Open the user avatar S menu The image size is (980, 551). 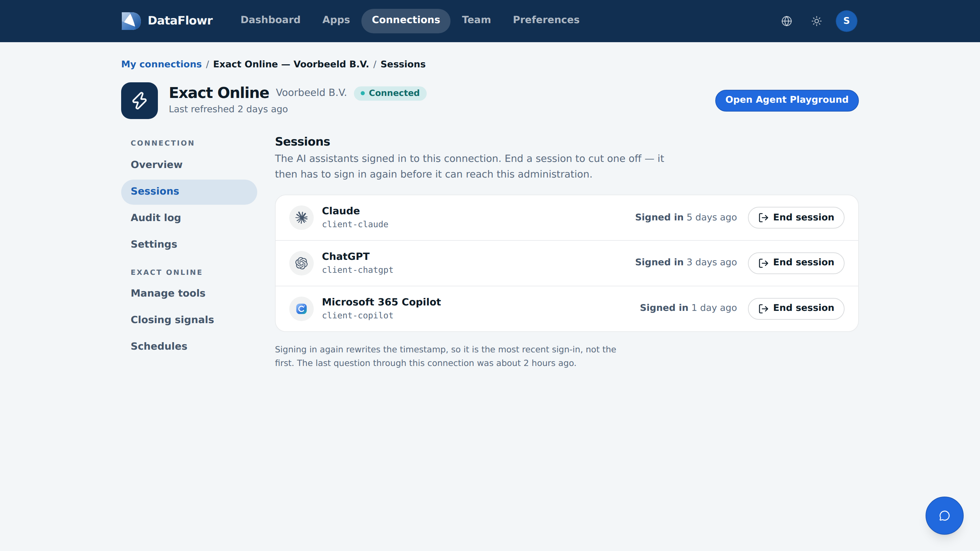pyautogui.click(x=846, y=21)
